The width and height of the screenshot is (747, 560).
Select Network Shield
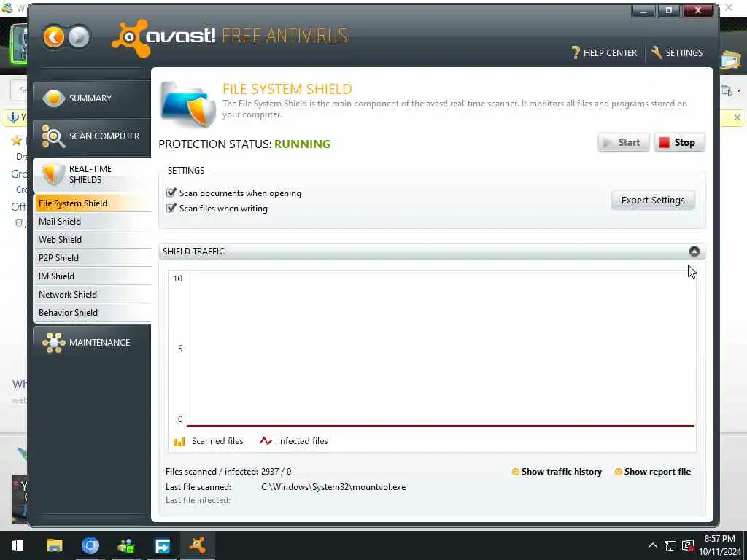93,295
